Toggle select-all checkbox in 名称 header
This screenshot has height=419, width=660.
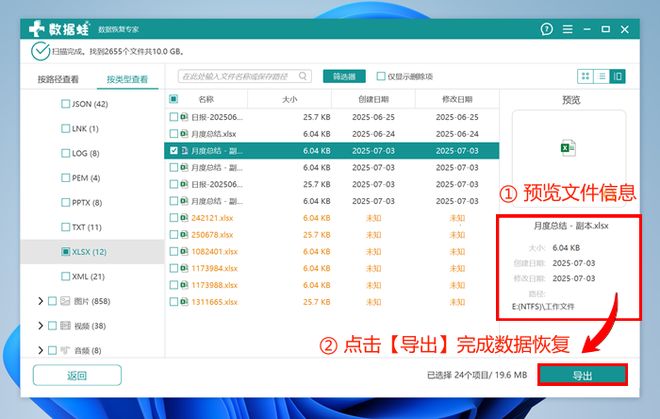point(173,99)
